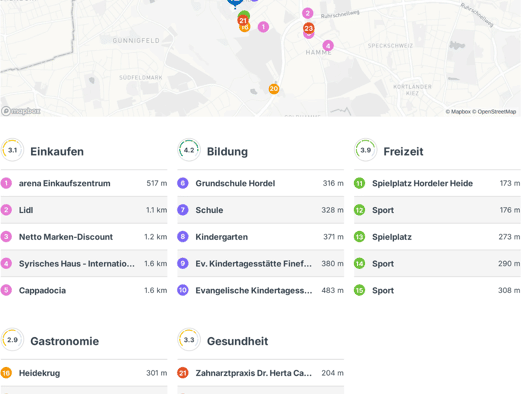The image size is (525, 394).
Task: Select the Spielplatz Hordeler Heide entry
Action: [437, 183]
